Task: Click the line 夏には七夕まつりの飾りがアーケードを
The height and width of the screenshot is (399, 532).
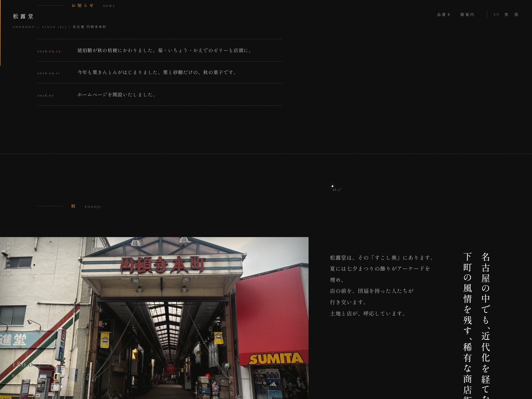Action: [380, 269]
